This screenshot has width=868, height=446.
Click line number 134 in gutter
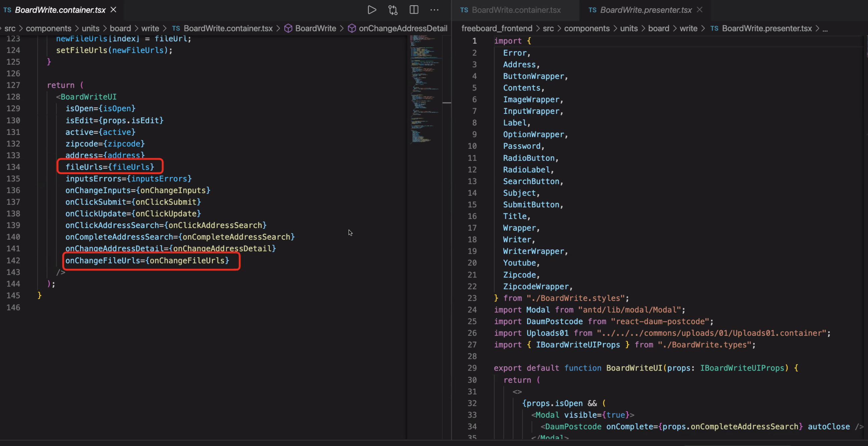pos(13,167)
